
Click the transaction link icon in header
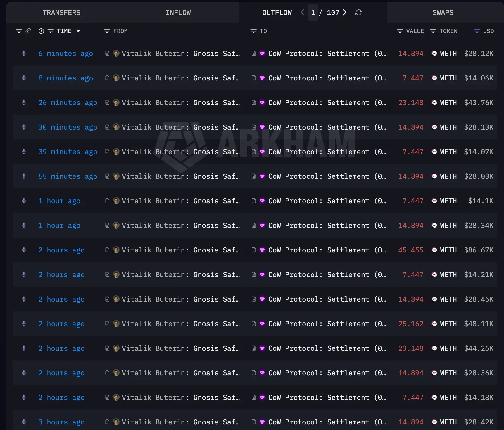tap(28, 31)
